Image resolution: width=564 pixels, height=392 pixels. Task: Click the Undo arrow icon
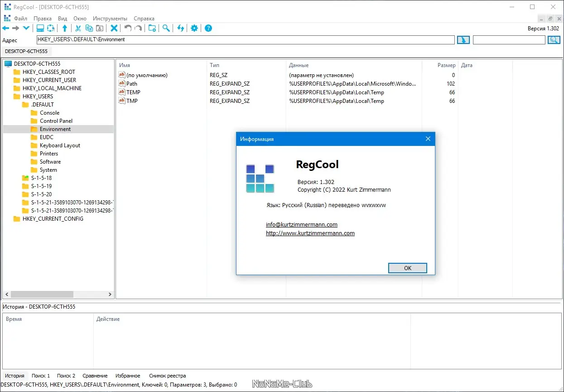point(128,28)
